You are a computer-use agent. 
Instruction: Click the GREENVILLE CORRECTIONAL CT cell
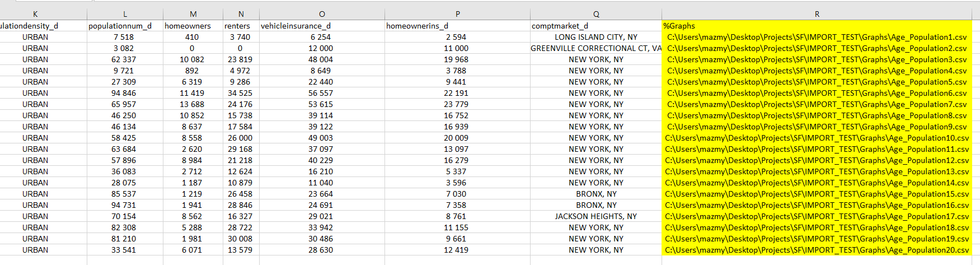pos(596,48)
